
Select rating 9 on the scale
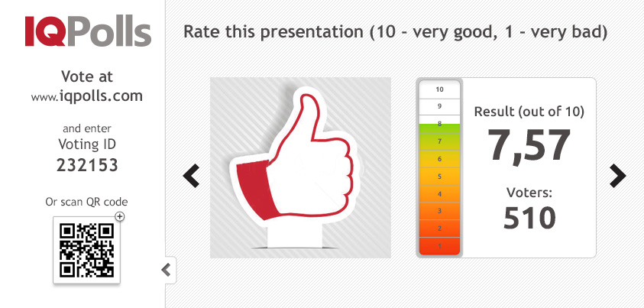pos(439,106)
